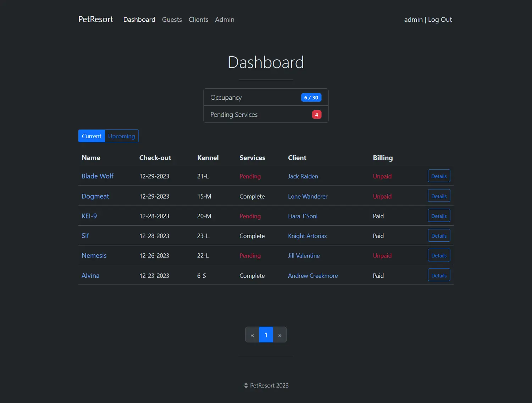Select the Current tab
Viewport: 532px width, 403px height.
point(92,136)
